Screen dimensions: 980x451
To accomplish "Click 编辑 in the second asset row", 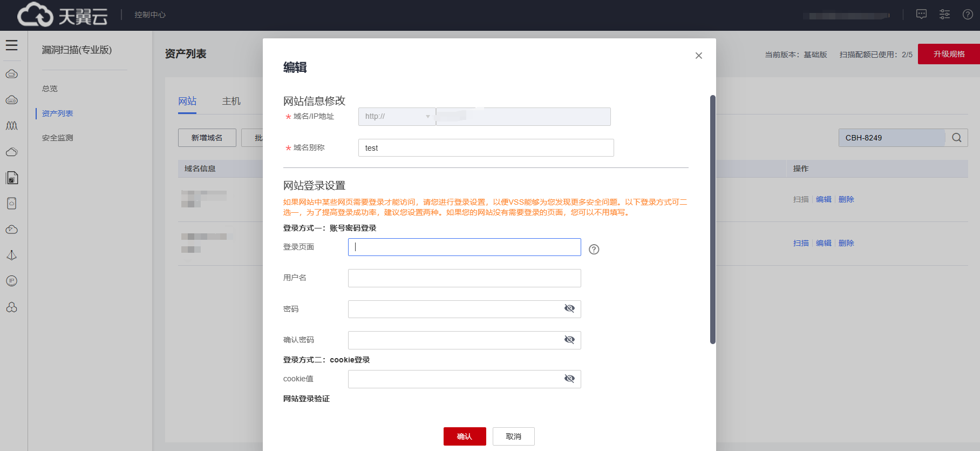I will [x=824, y=243].
